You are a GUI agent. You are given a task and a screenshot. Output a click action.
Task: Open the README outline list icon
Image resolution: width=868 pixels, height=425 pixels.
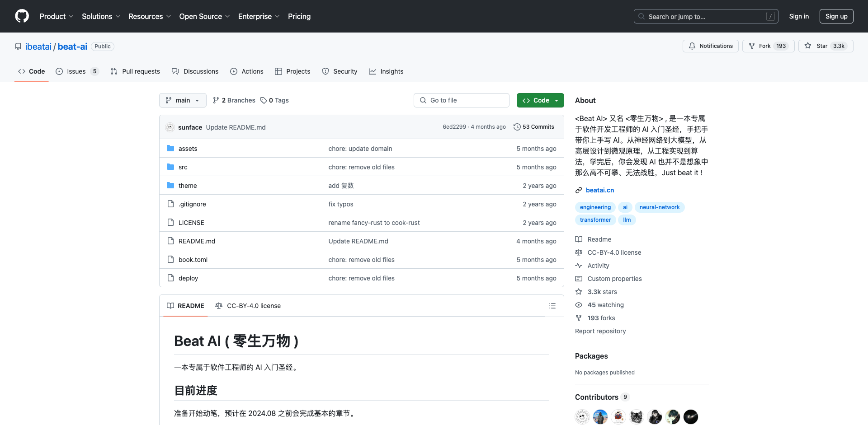click(552, 306)
